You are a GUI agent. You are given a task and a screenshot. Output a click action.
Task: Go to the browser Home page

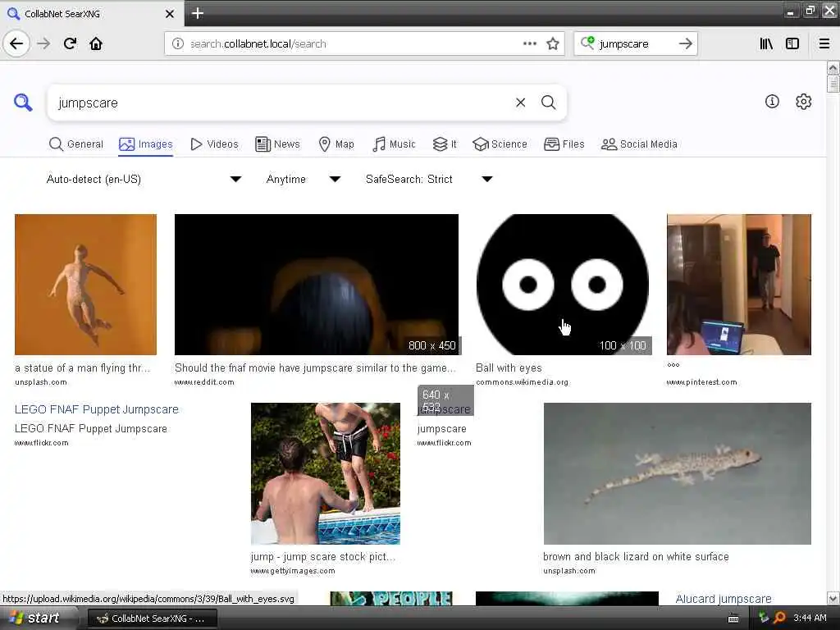96,43
